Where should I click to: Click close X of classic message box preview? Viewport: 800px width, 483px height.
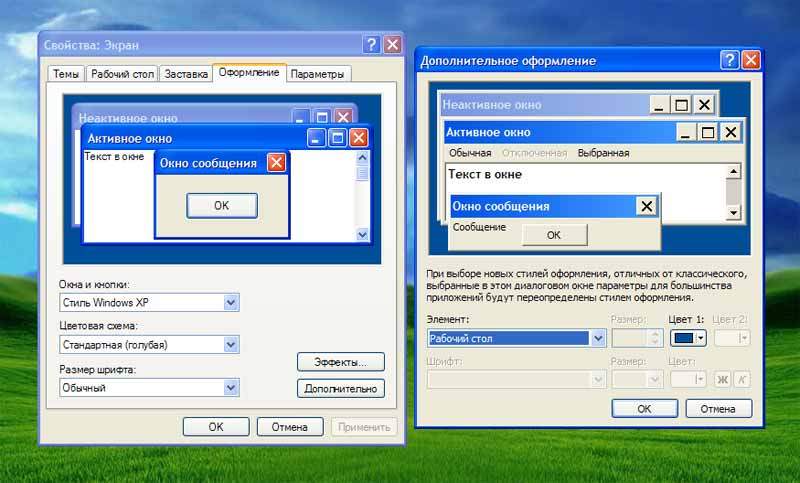tap(646, 207)
